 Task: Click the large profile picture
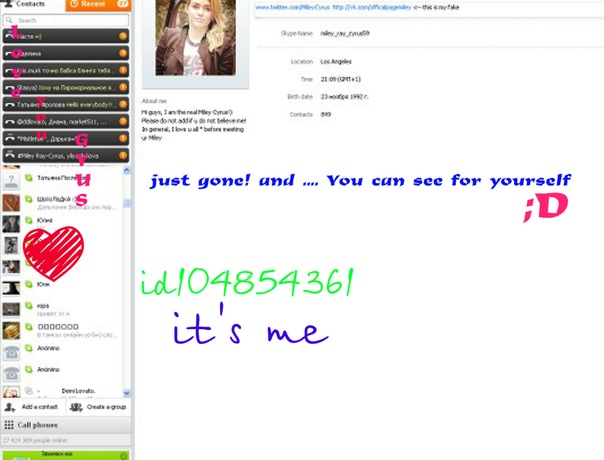click(x=195, y=37)
